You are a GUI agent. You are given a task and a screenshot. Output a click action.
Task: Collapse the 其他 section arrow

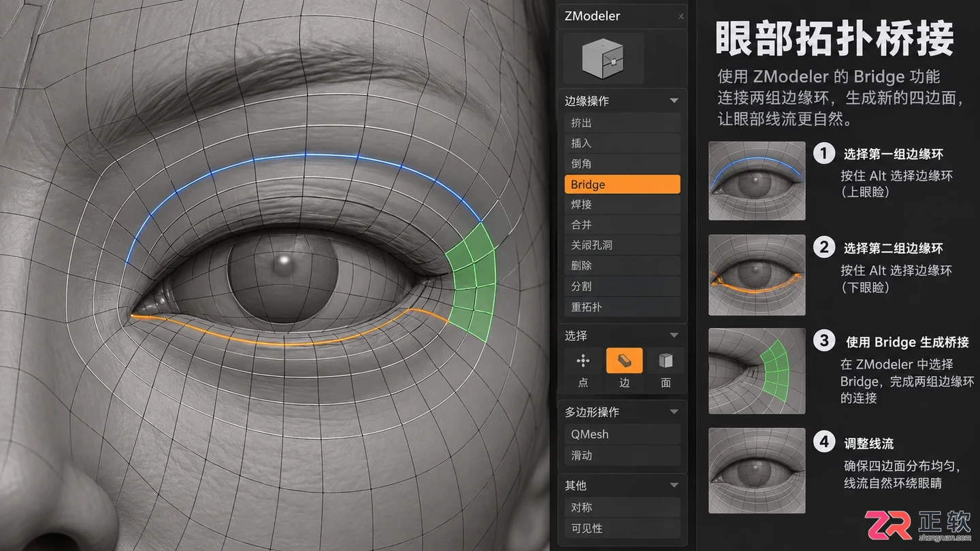[x=674, y=485]
